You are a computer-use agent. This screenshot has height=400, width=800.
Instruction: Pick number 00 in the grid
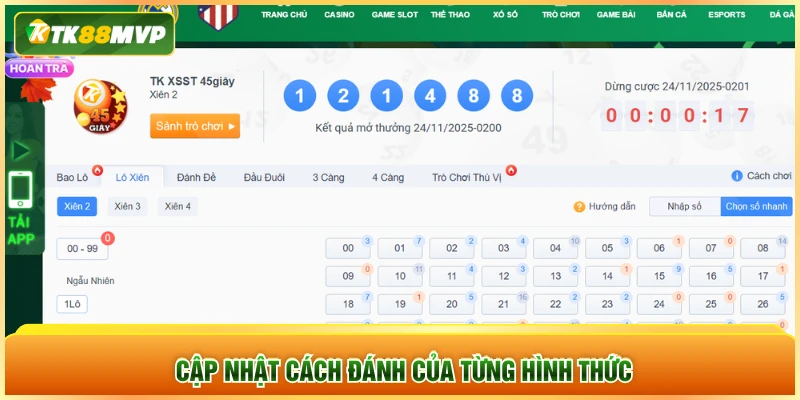click(348, 248)
